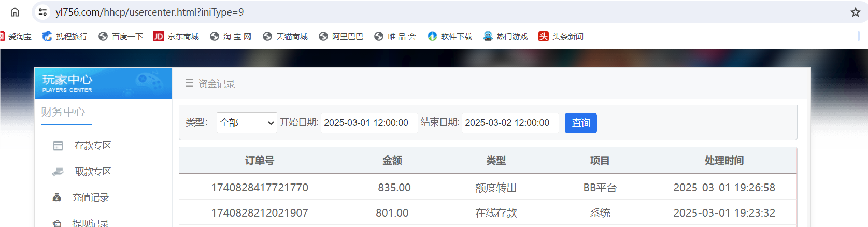Click the 金额 column header
Screen dimensions: 868x227
[x=392, y=161]
